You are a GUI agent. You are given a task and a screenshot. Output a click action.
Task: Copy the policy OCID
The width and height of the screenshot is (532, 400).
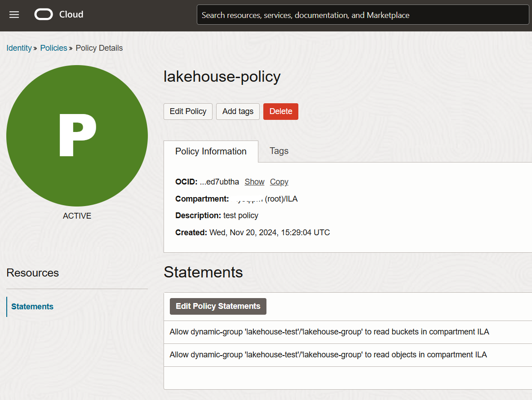(x=279, y=182)
